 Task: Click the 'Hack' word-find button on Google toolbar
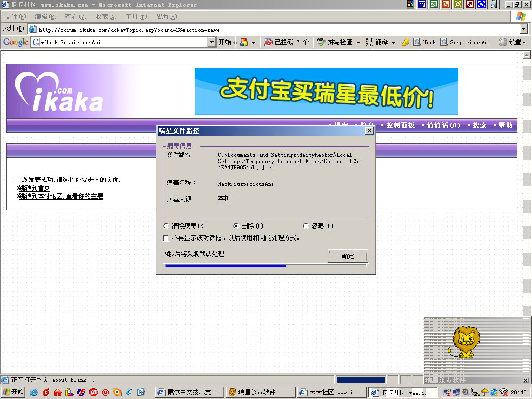[424, 42]
